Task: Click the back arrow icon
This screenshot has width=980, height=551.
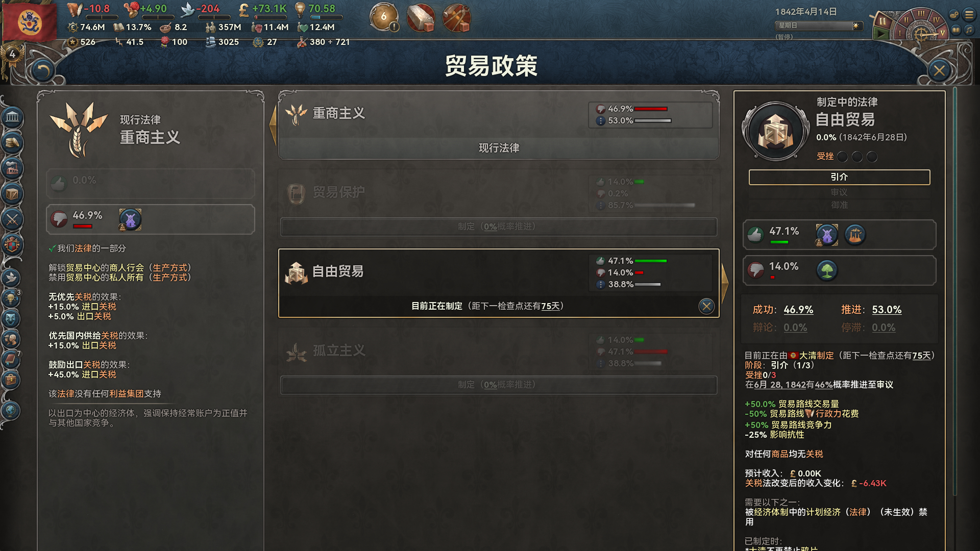Action: 43,70
